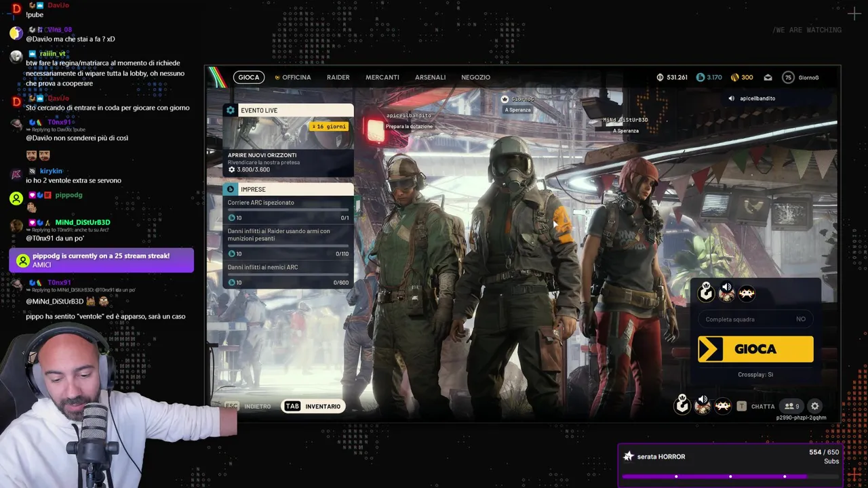
Task: Click the speaker icon next to apiceilbandito
Action: [731, 98]
